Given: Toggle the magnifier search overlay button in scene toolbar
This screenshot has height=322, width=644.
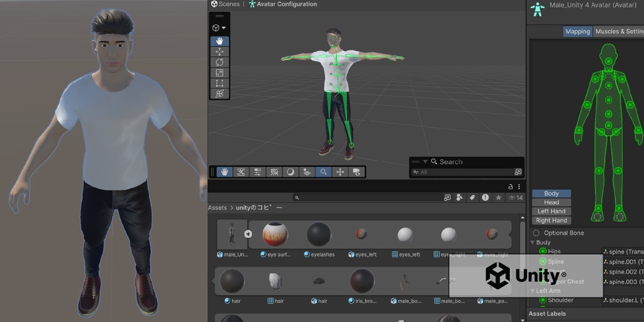Looking at the screenshot, I should (324, 172).
